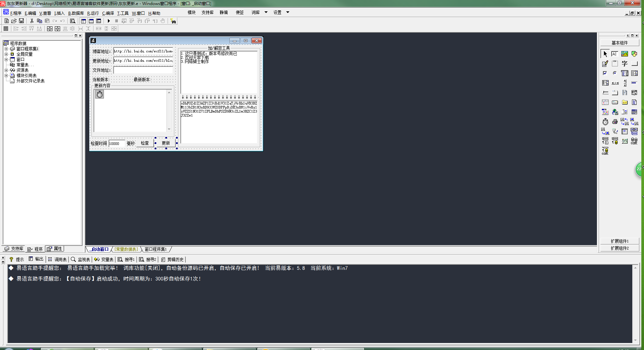Select the shape box component icon
This screenshot has width=644, height=350.
pos(634,54)
